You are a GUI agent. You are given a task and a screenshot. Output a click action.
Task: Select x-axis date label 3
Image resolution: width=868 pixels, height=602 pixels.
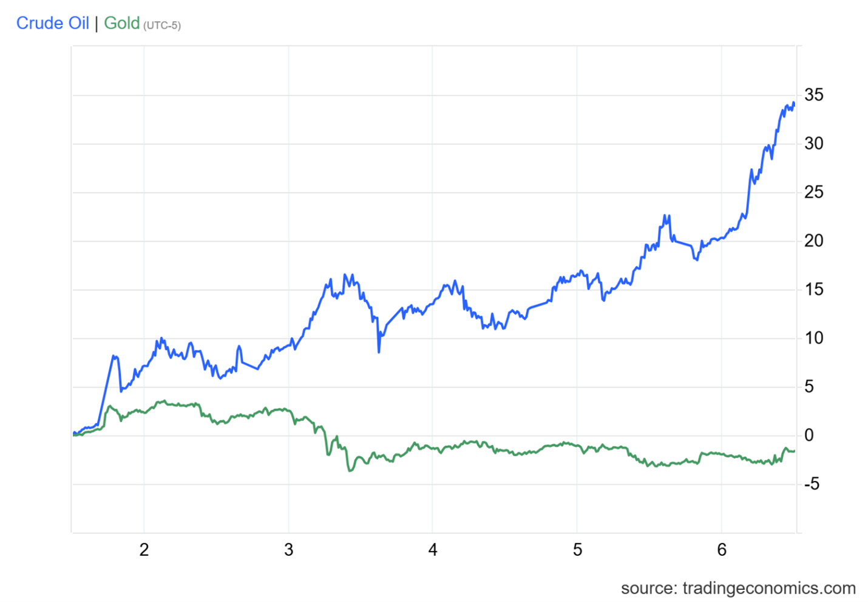coord(288,550)
